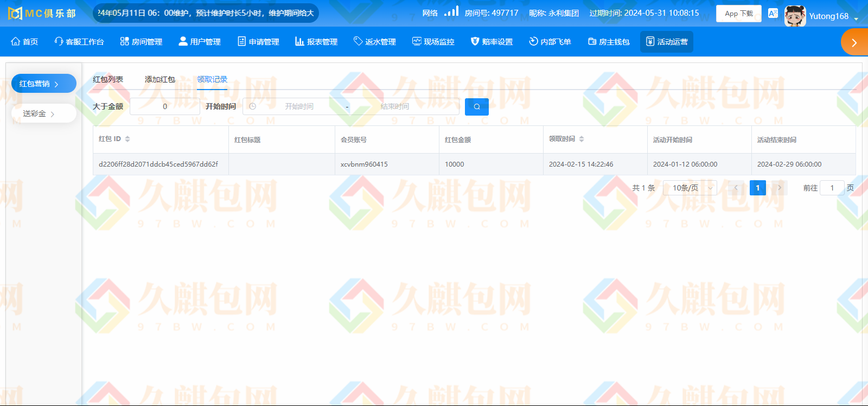This screenshot has width=868, height=406.
Task: Open 客服工作台 menu item
Action: [79, 42]
